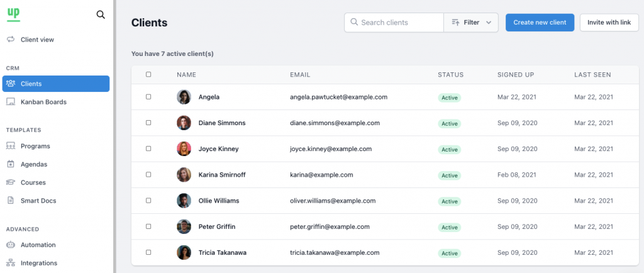The width and height of the screenshot is (644, 273).
Task: Expand the Filter dropdown chevron
Action: [488, 23]
